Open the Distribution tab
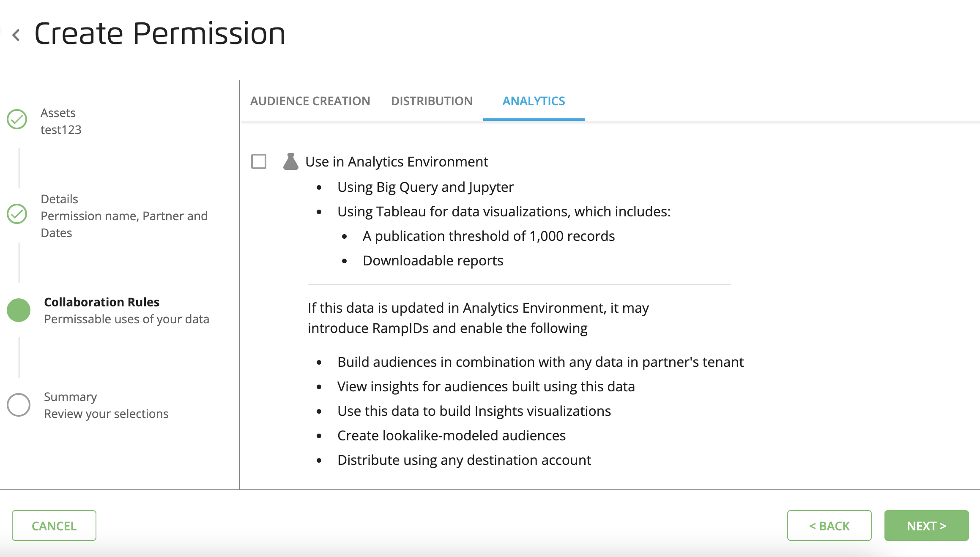The width and height of the screenshot is (980, 557). [432, 101]
